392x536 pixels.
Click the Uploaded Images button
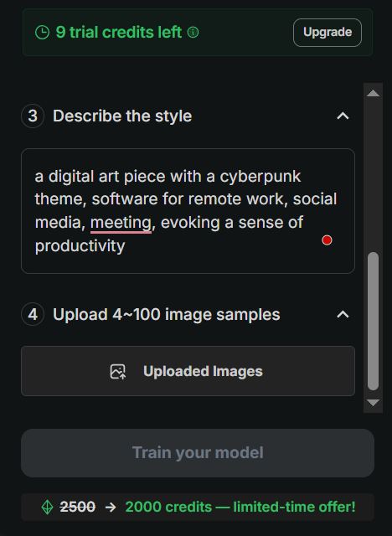pos(188,371)
